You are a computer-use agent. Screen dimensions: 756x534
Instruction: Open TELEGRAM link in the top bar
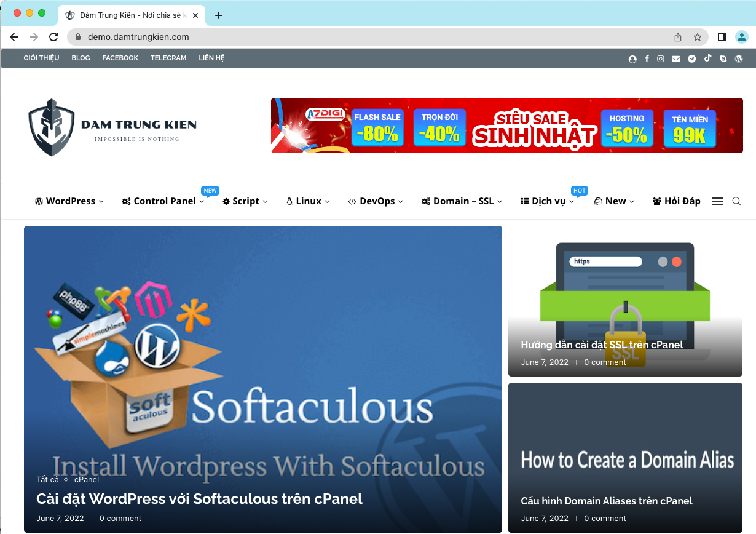[168, 58]
